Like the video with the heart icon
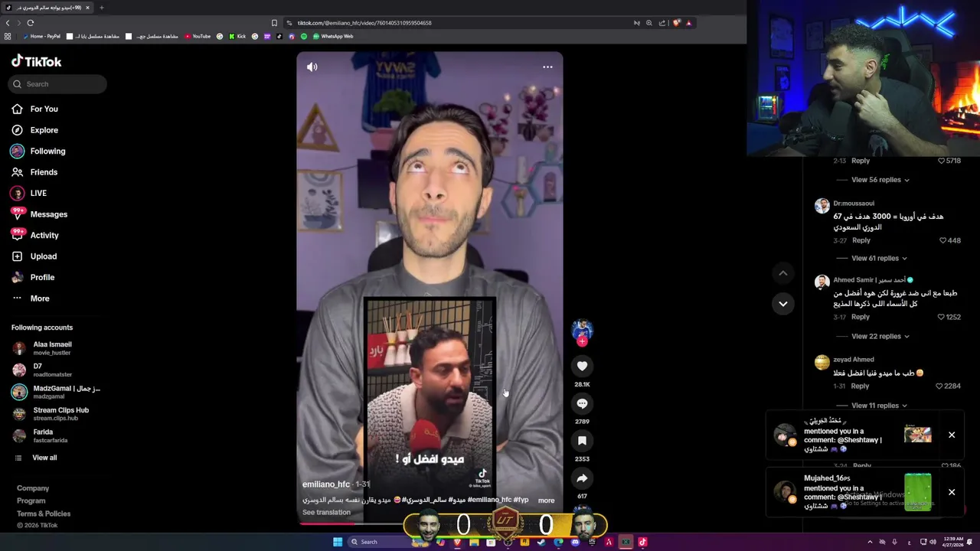Screen dimensions: 980x551 pos(582,367)
